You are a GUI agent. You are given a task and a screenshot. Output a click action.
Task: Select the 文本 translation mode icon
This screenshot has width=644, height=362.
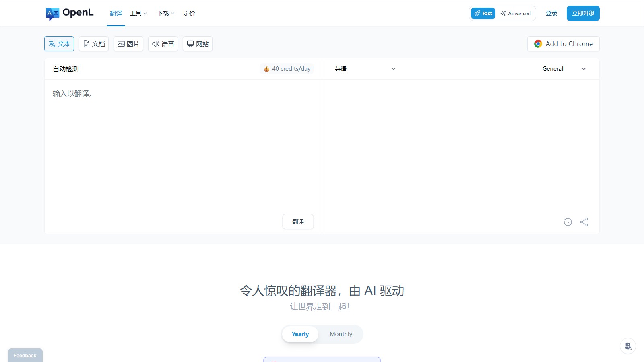59,44
